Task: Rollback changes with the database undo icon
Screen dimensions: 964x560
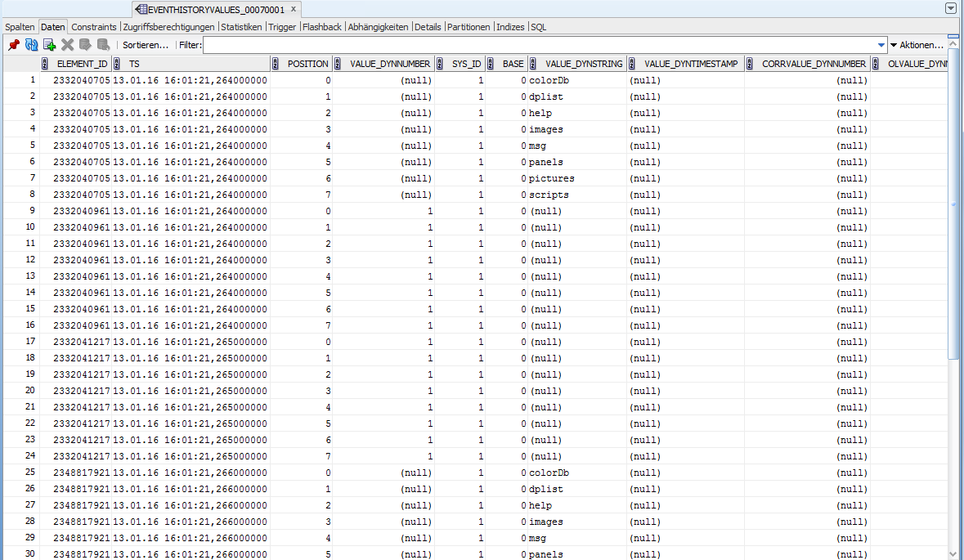Action: click(103, 45)
